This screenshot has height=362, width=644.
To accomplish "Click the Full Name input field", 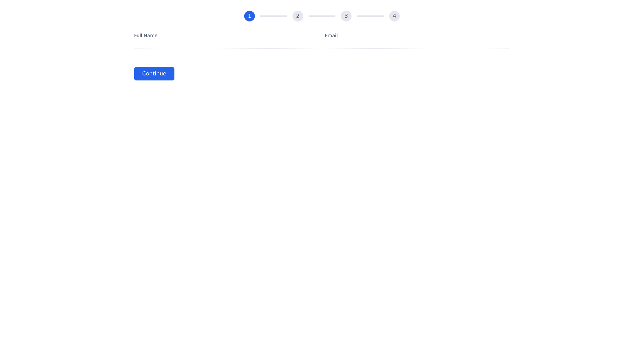I will point(227,45).
